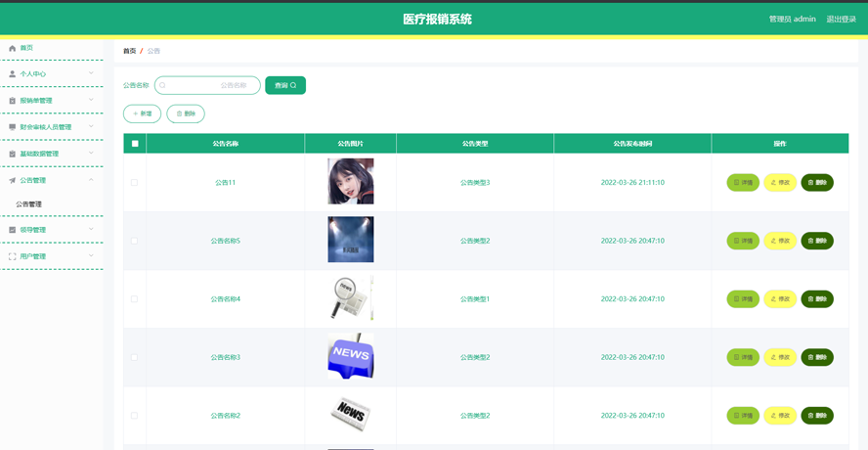Screen dimensions: 868x450
Task: Click 删除 for 公告名称2 row
Action: click(817, 415)
